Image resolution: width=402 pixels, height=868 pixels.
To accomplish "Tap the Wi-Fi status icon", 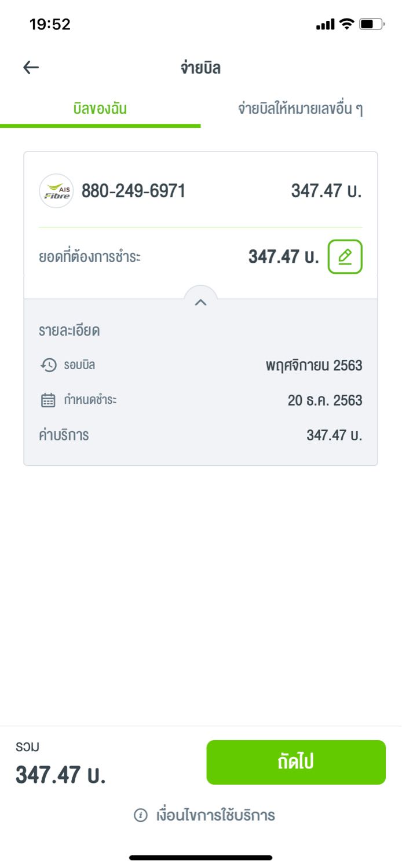I will coord(346,24).
